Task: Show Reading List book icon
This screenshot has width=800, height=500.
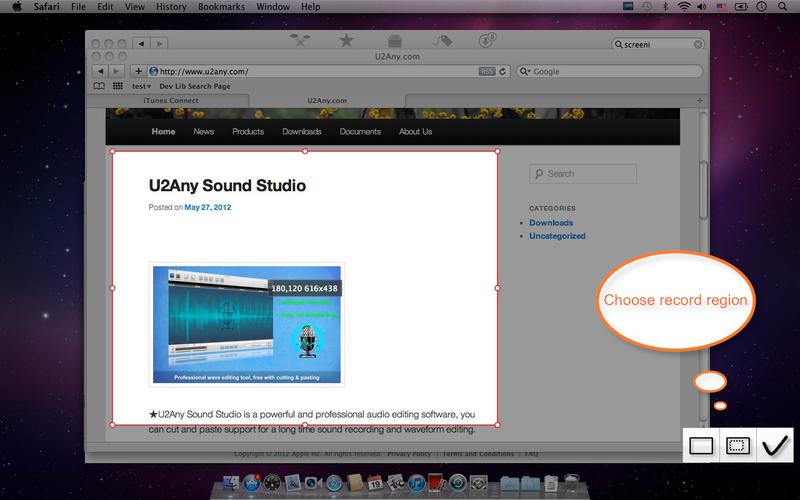Action: [x=99, y=86]
